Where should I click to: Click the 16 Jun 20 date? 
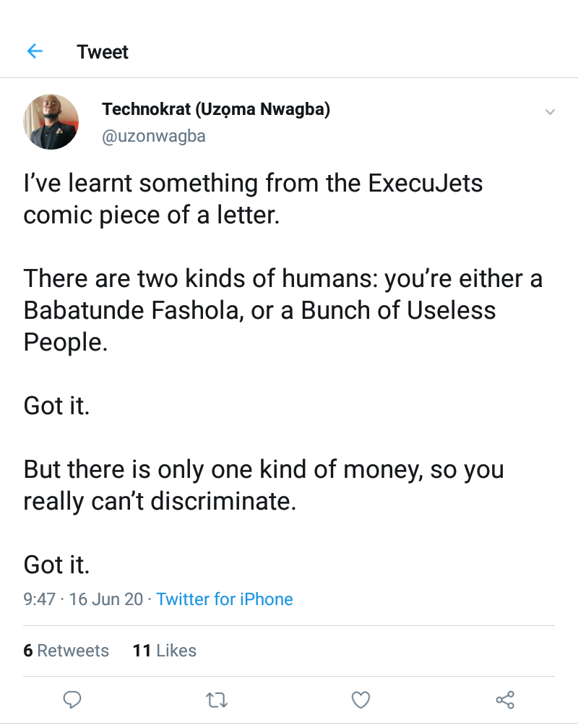coord(106,599)
